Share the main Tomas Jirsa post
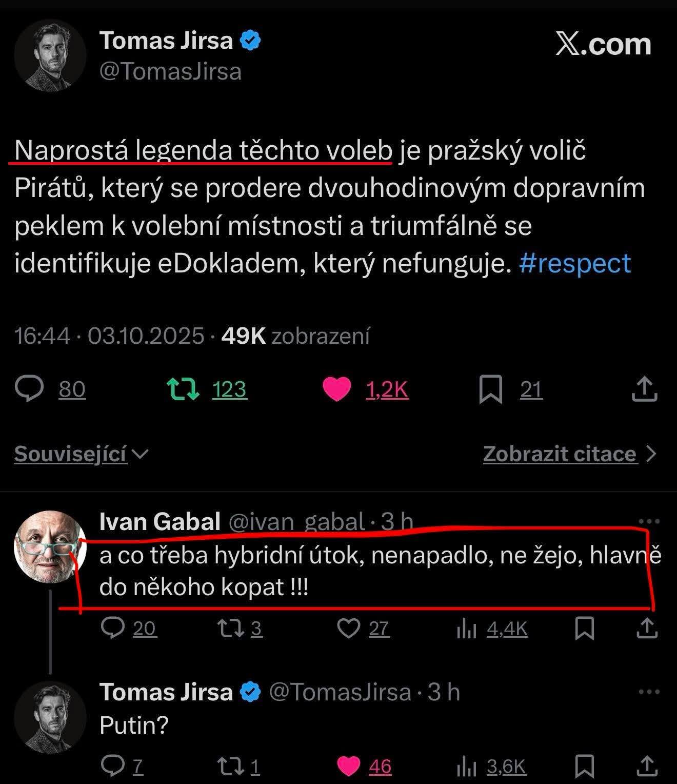 (644, 389)
